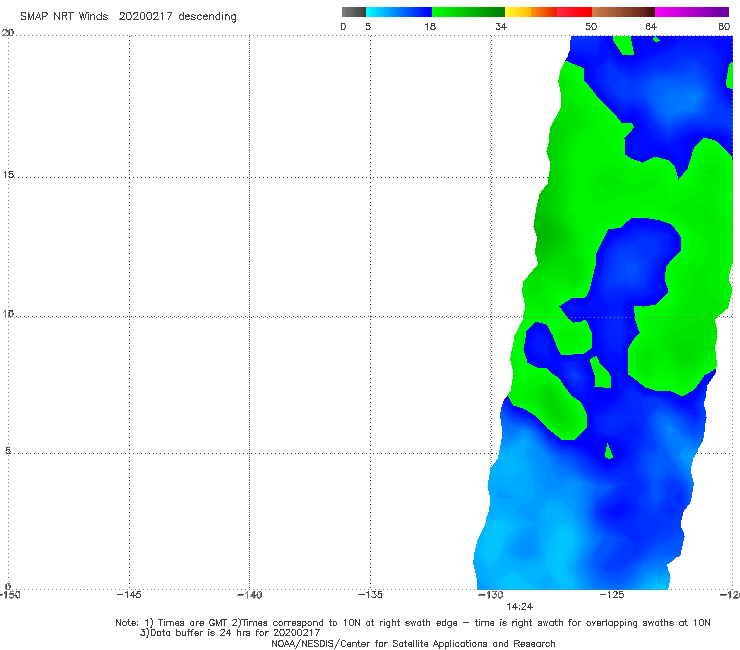Image resolution: width=740 pixels, height=650 pixels.
Task: Click the color bar label "34"
Action: click(501, 26)
